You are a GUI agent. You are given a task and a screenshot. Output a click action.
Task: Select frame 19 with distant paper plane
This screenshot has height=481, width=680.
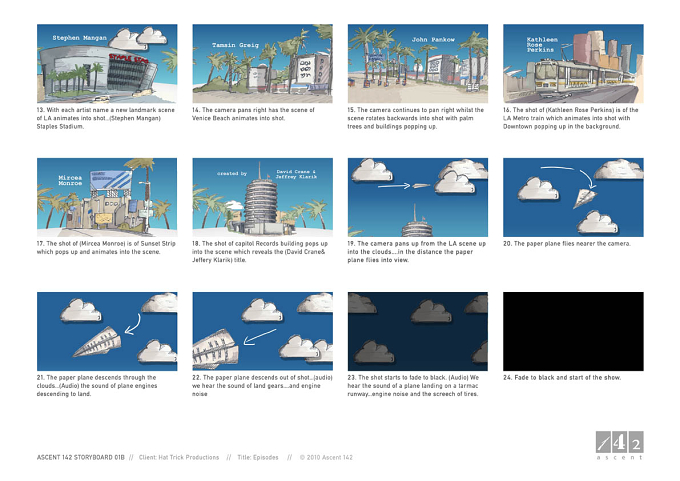[418, 197]
